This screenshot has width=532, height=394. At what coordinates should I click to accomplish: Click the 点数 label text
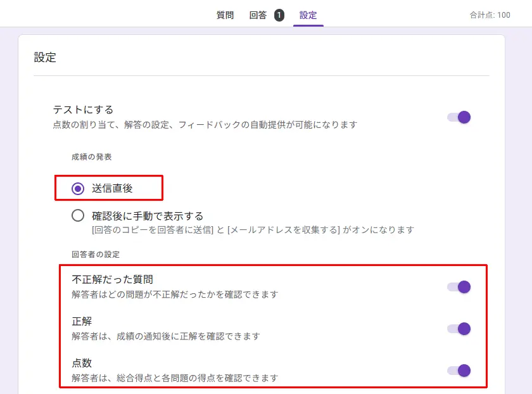coord(82,363)
